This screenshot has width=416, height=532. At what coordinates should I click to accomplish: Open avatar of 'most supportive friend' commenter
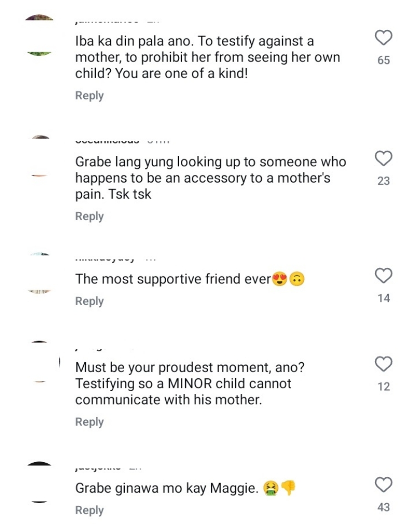tap(39, 273)
